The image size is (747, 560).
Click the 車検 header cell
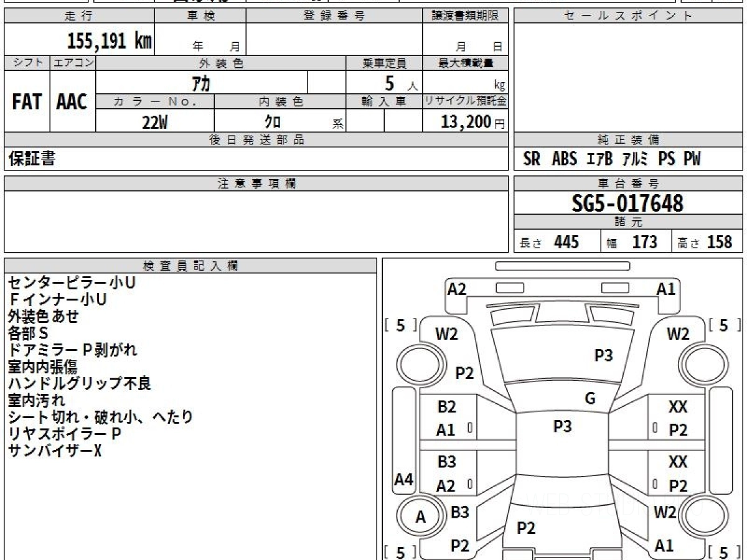coord(200,16)
